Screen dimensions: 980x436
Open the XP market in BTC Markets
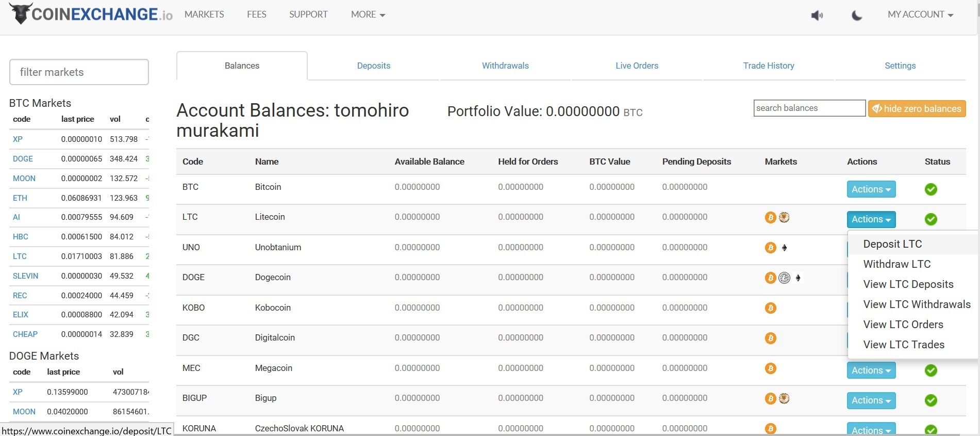18,139
